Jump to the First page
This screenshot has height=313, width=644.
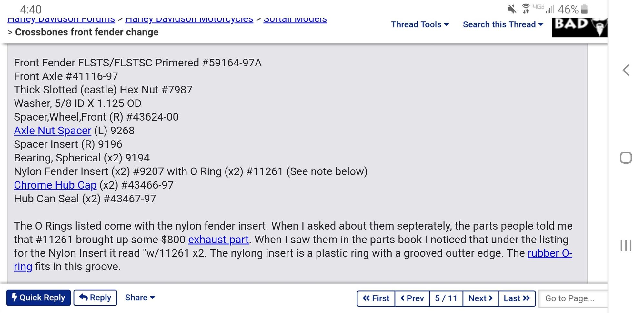[x=376, y=298]
